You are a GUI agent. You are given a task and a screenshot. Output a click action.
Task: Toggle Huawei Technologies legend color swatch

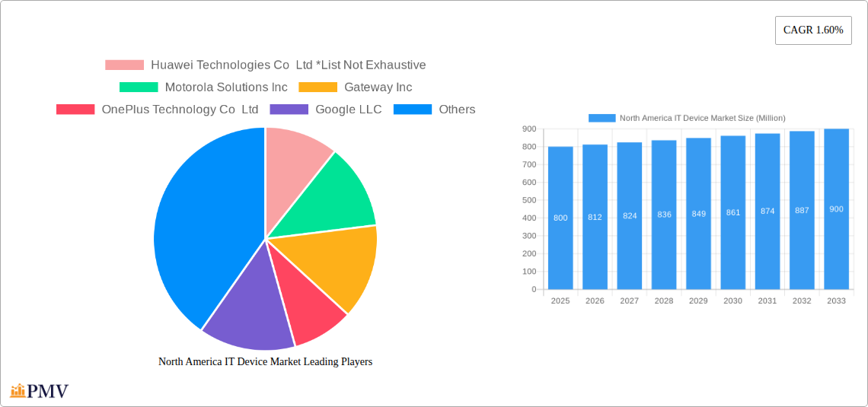point(125,65)
